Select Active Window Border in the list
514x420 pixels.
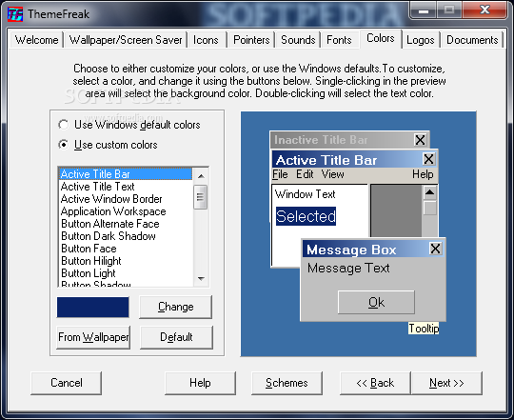point(126,199)
